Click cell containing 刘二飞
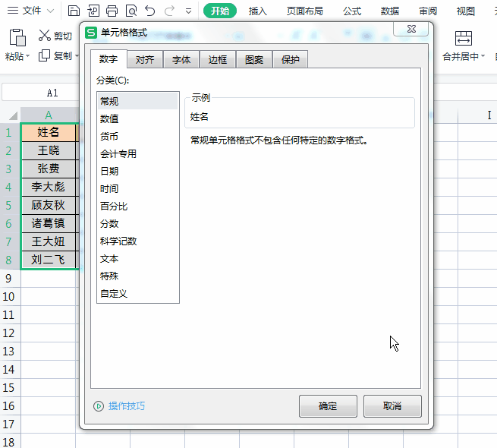The image size is (497, 448). 48,260
